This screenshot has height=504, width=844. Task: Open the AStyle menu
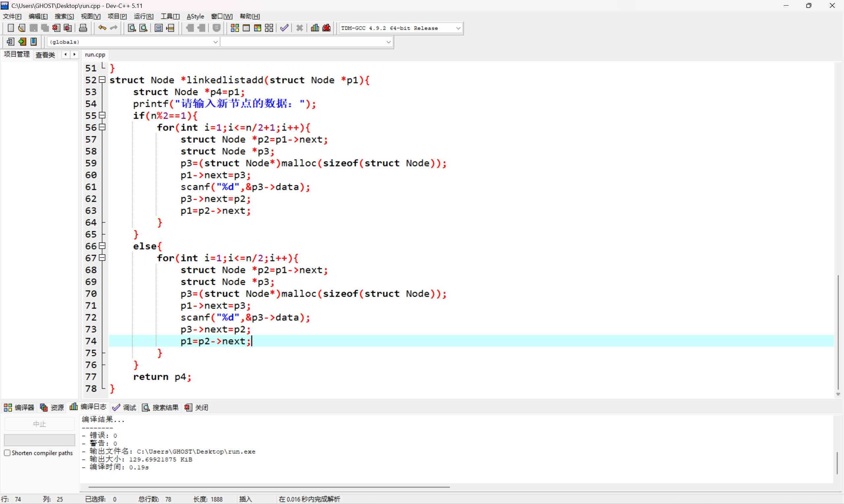tap(195, 16)
